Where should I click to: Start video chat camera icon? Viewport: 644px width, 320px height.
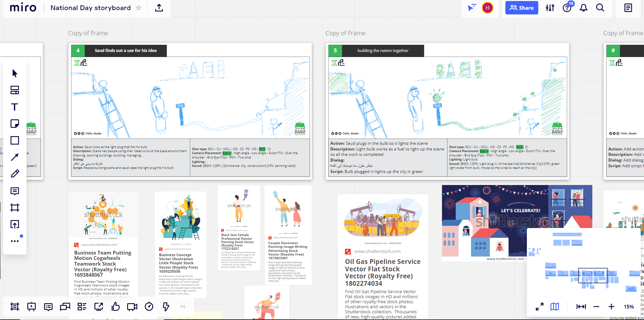pos(132,306)
